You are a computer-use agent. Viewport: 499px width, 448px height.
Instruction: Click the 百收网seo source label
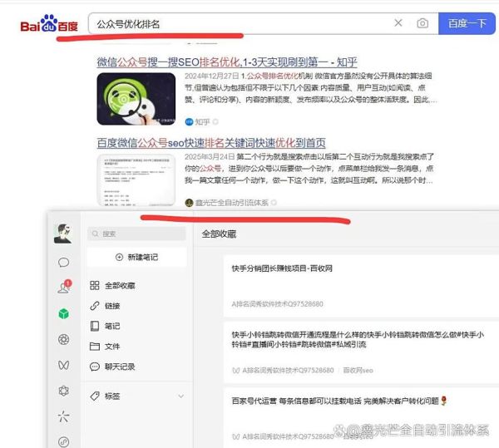[358, 371]
